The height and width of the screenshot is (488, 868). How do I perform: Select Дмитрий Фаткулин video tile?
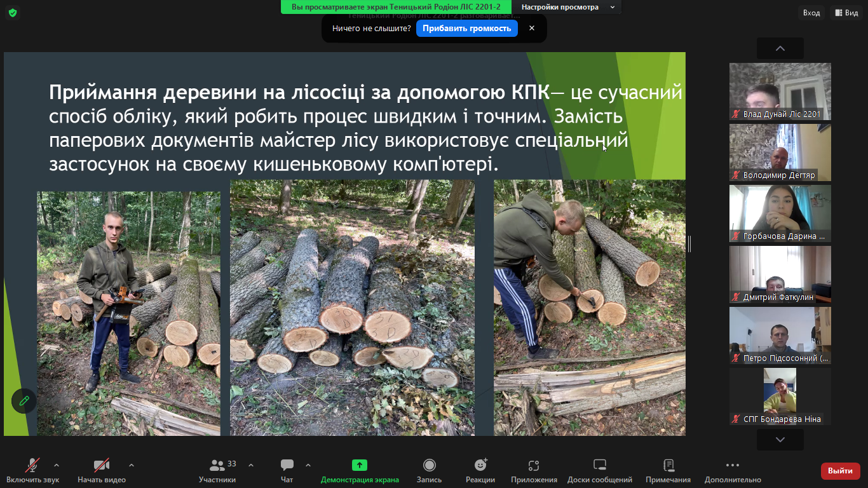[x=780, y=274]
